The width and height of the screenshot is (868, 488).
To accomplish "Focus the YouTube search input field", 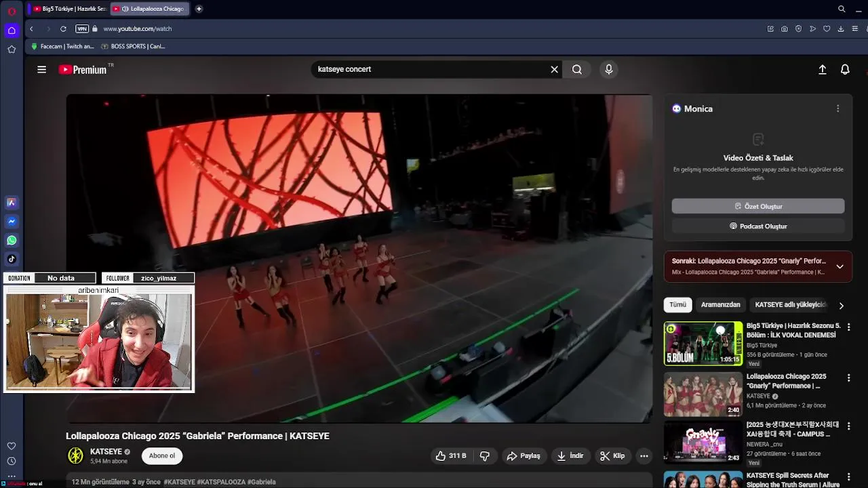I will (431, 69).
